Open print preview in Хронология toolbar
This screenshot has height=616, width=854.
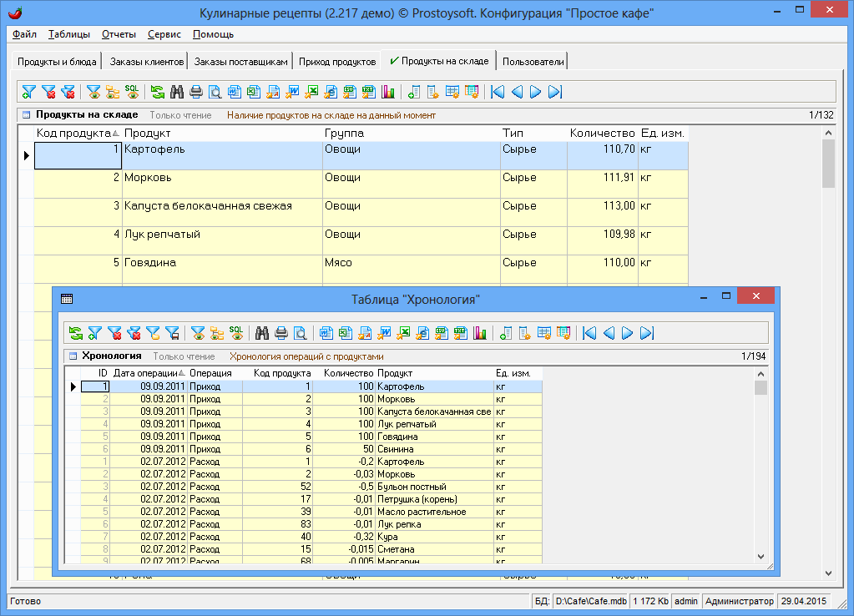[300, 333]
